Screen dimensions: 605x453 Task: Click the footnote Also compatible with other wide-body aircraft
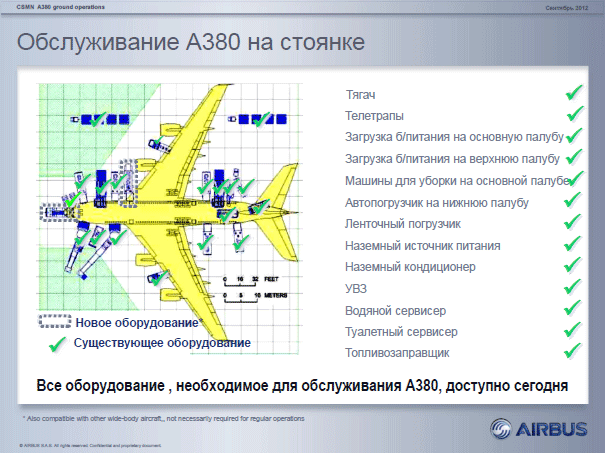(164, 418)
